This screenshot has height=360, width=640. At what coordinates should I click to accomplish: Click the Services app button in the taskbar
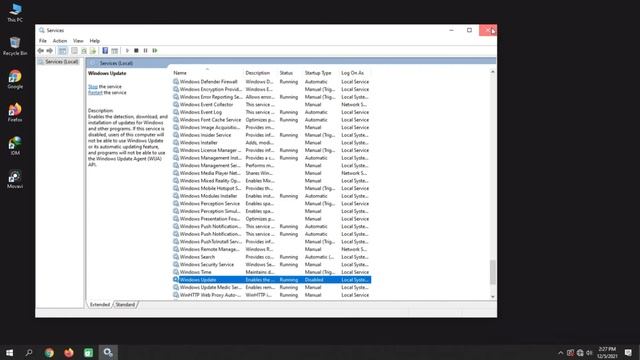[108, 352]
